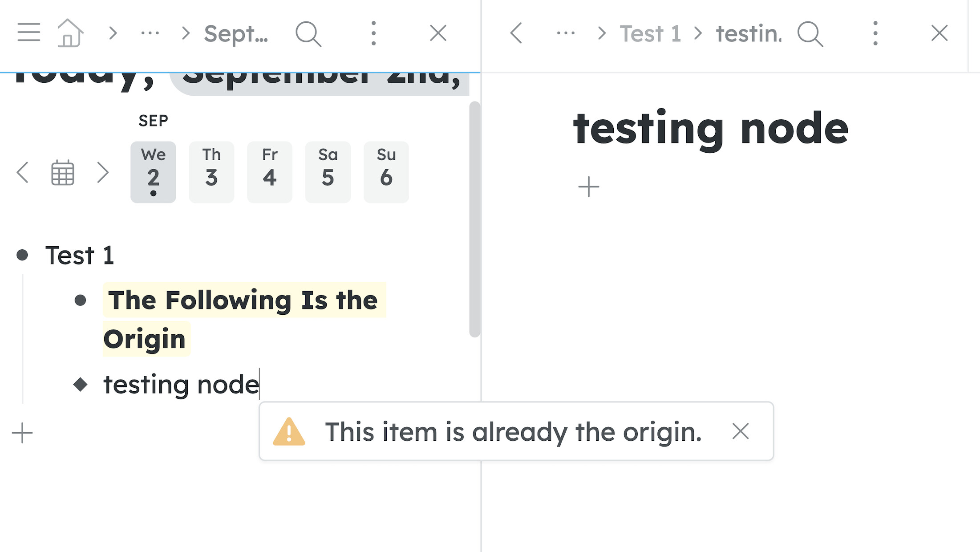Go to Home via house icon
This screenshot has height=552, width=980.
70,33
